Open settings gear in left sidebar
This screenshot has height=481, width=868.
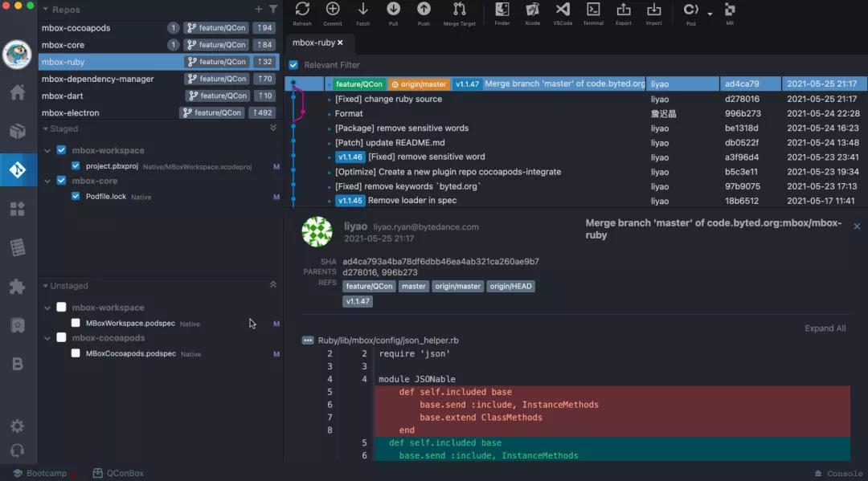coord(17,426)
